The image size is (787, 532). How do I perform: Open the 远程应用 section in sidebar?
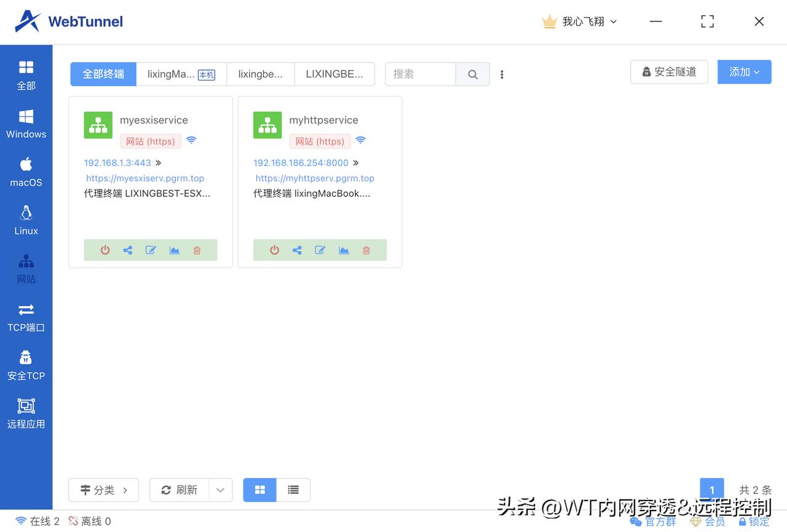click(x=26, y=414)
